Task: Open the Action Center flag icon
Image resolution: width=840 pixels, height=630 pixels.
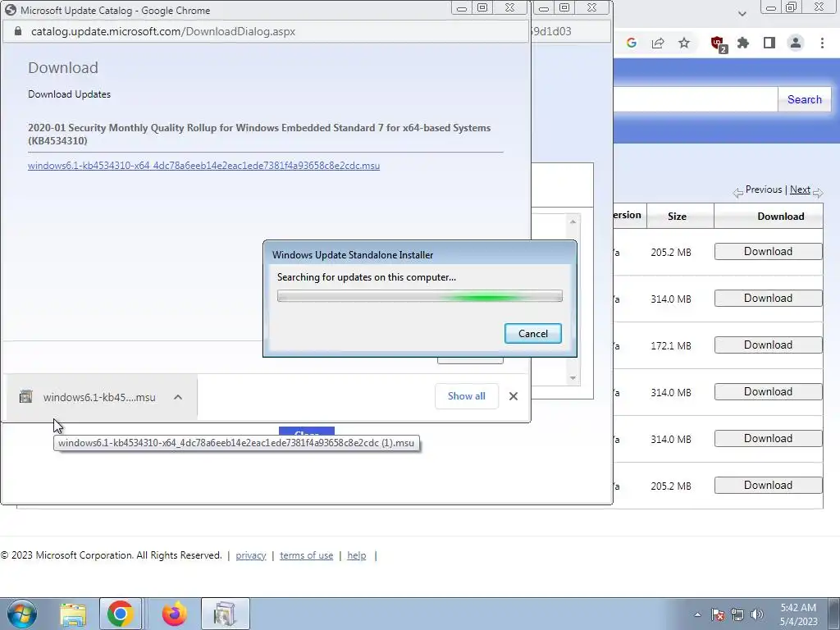Action: 718,614
